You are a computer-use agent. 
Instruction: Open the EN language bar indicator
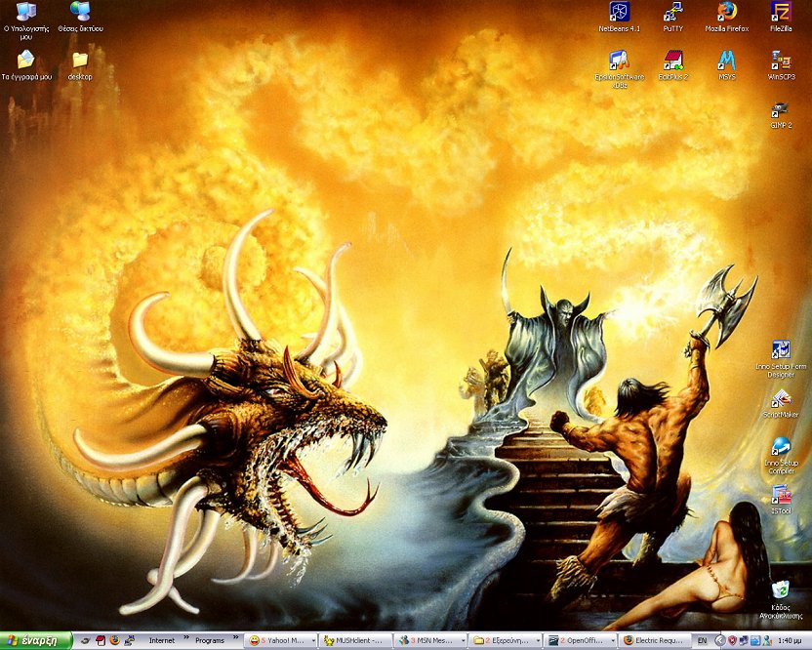click(703, 640)
